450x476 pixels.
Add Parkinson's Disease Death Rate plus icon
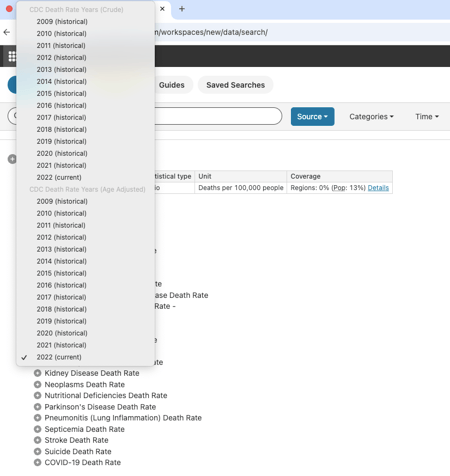click(38, 407)
